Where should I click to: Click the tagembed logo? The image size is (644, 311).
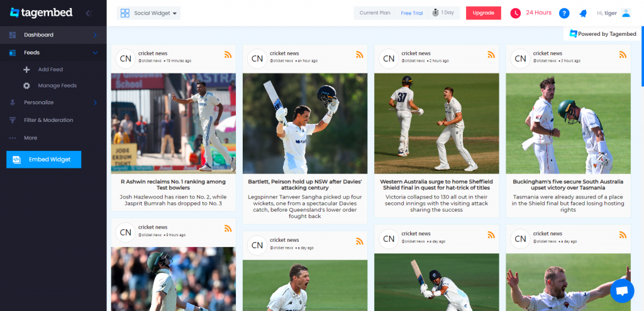click(x=41, y=13)
